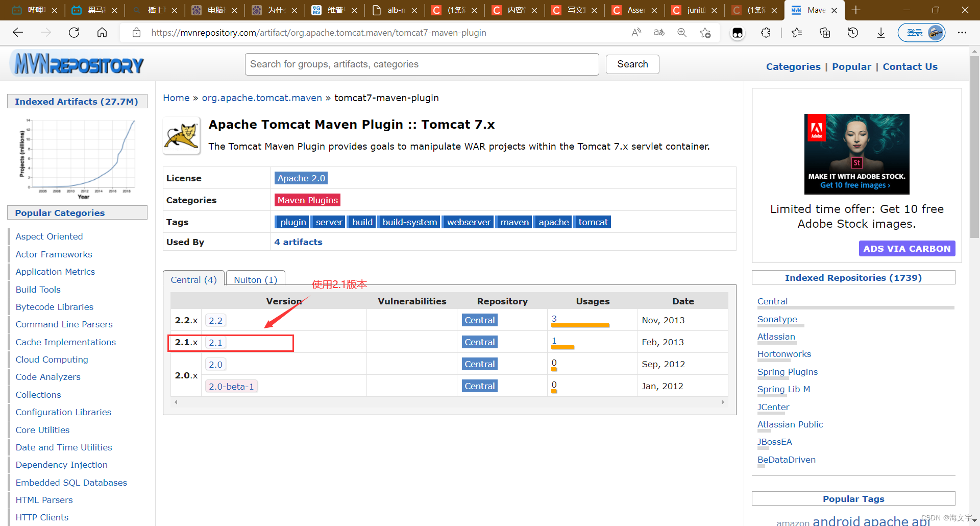The height and width of the screenshot is (526, 980).
Task: Click the Search button
Action: click(632, 64)
